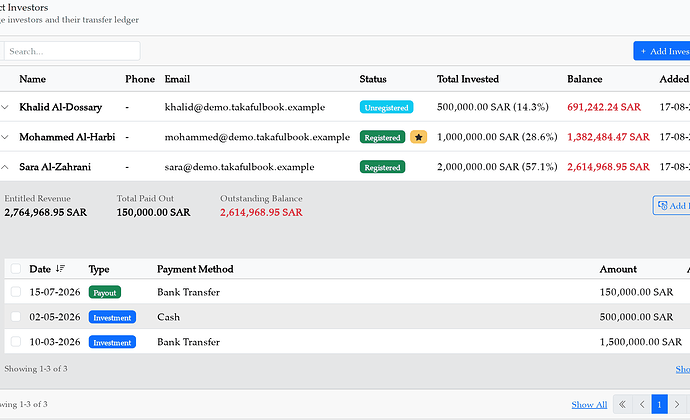Check the 15-07-2026 Payout row checkbox
The image size is (690, 420).
pos(16,292)
